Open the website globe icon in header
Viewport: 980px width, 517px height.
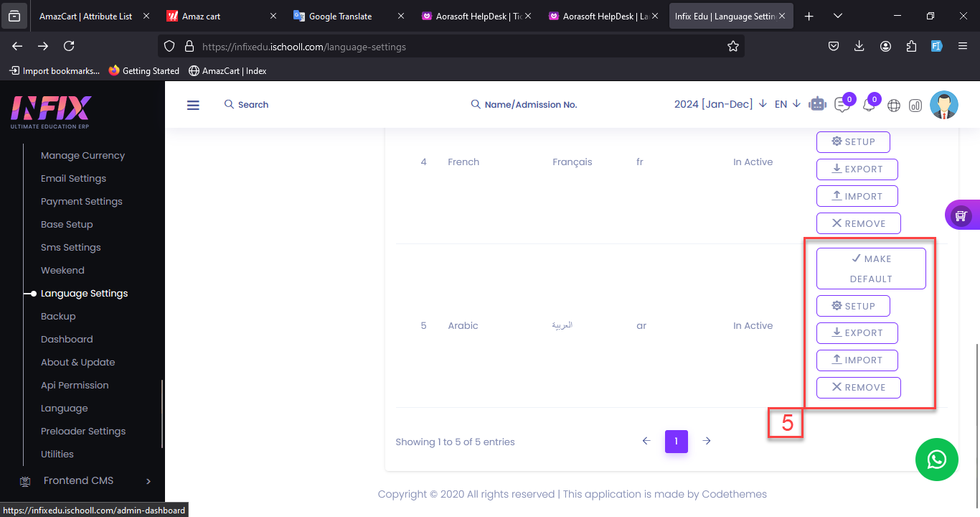click(893, 105)
